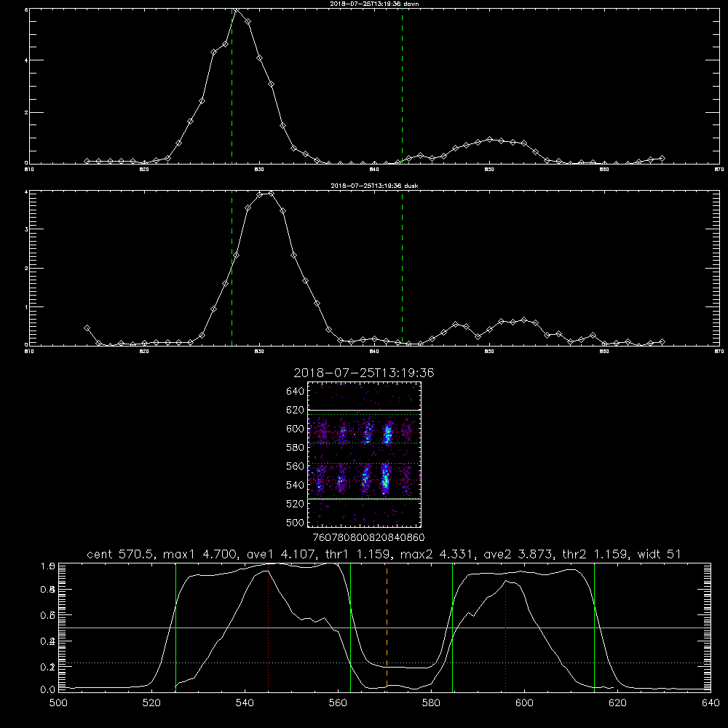Image resolution: width=728 pixels, height=728 pixels.
Task: Click the '560' label on spectral image y-axis
Action: coord(296,466)
